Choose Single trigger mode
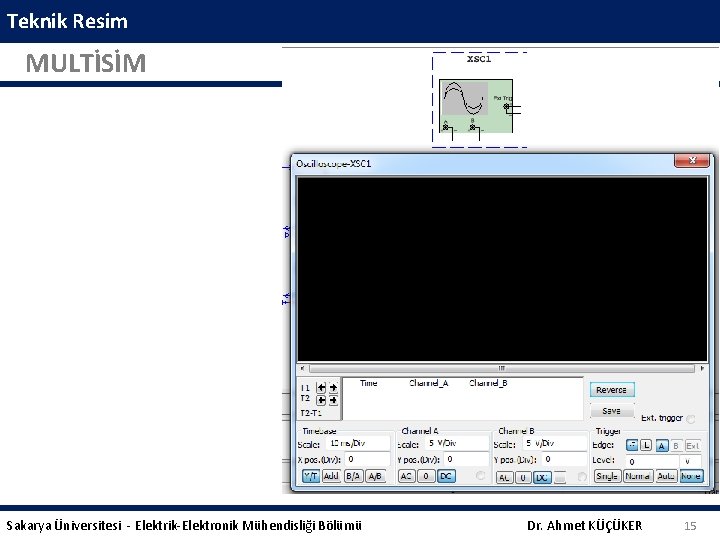720x540 pixels. [x=607, y=476]
